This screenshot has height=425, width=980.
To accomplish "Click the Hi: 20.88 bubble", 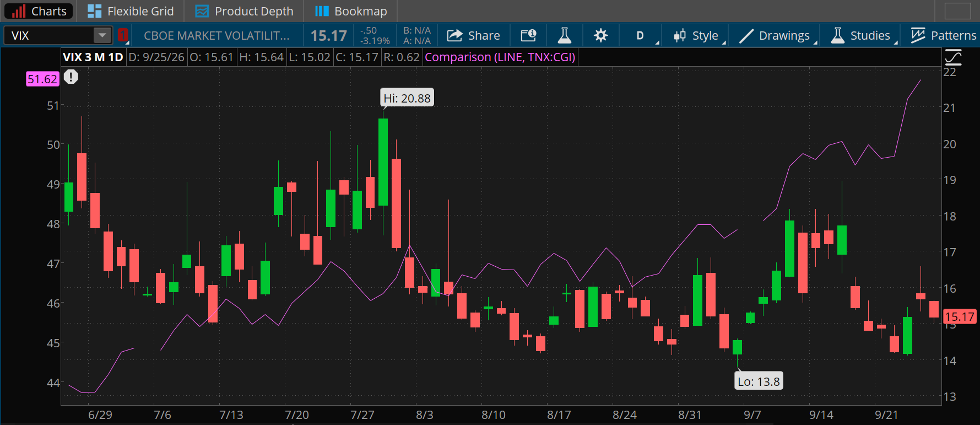I will pyautogui.click(x=407, y=98).
